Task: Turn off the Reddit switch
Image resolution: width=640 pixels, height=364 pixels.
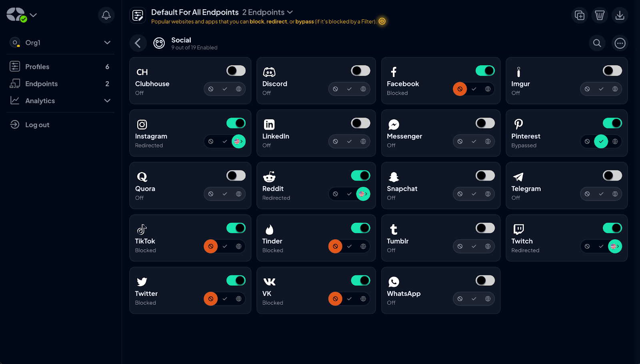Action: 360,176
